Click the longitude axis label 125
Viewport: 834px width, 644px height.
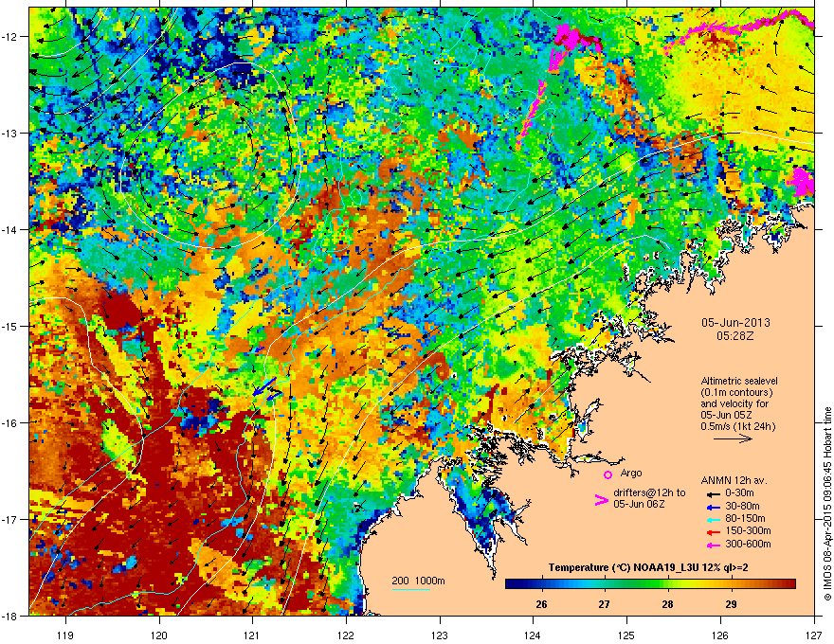tap(627, 635)
